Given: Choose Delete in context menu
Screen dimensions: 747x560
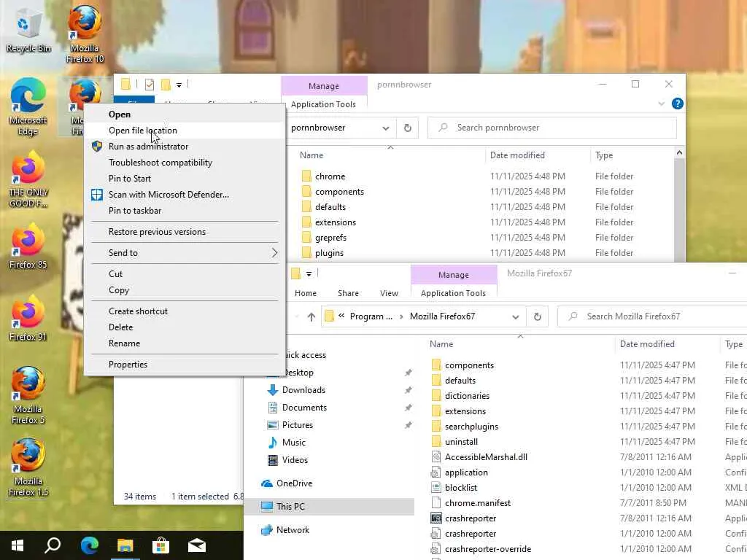Looking at the screenshot, I should click(x=185, y=327).
